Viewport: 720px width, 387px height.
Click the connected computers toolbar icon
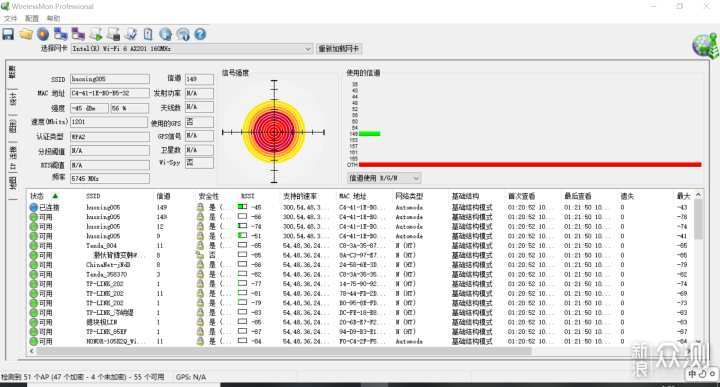coord(60,34)
